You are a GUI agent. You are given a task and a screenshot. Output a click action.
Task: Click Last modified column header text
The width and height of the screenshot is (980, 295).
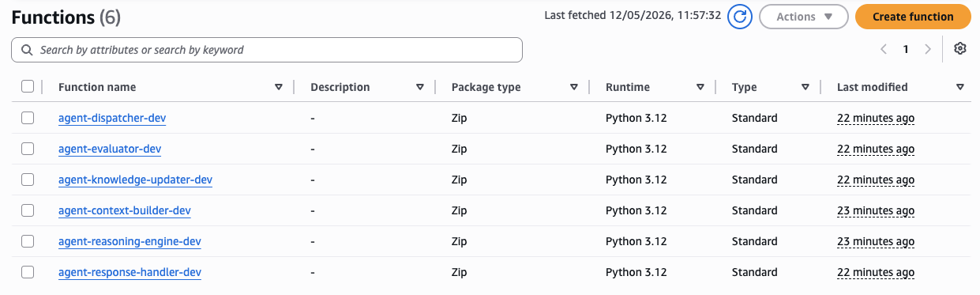pyautogui.click(x=873, y=87)
